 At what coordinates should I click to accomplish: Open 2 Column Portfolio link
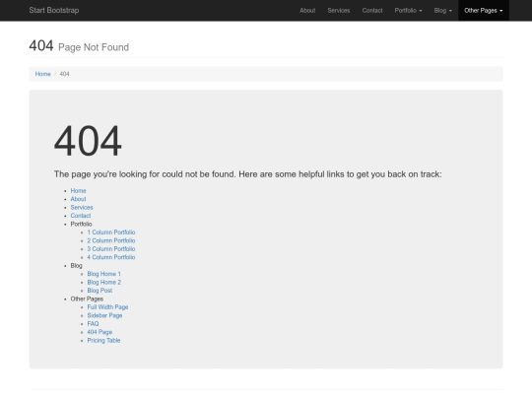coord(111,240)
